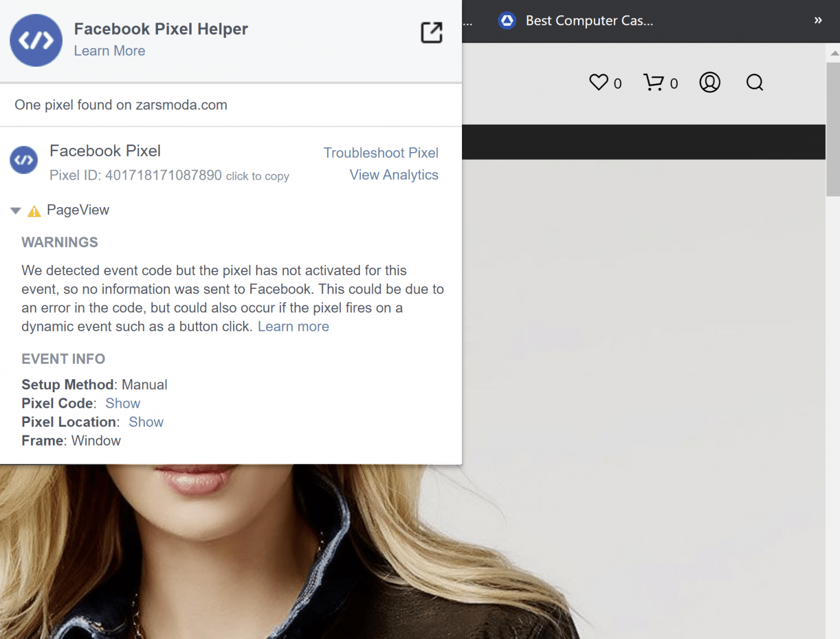Screen dimensions: 840x639
Task: Click 'Setup Method: Manual' line
Action: (95, 385)
